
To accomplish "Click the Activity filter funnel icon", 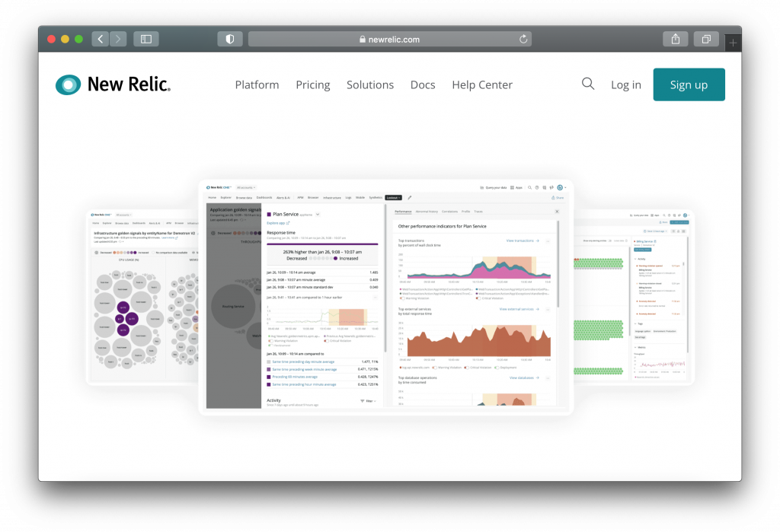I will click(363, 401).
